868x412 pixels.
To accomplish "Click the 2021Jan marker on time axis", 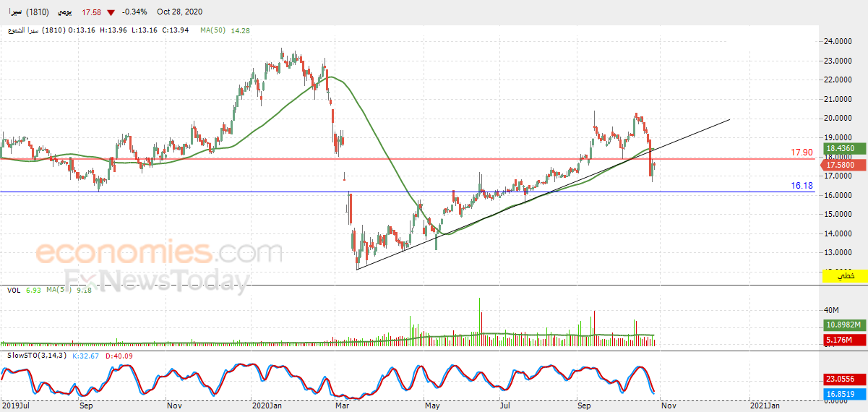I will (765, 406).
